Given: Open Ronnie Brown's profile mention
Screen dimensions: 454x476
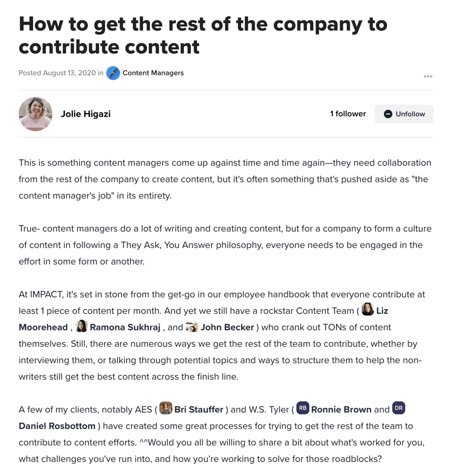Looking at the screenshot, I should tap(341, 410).
